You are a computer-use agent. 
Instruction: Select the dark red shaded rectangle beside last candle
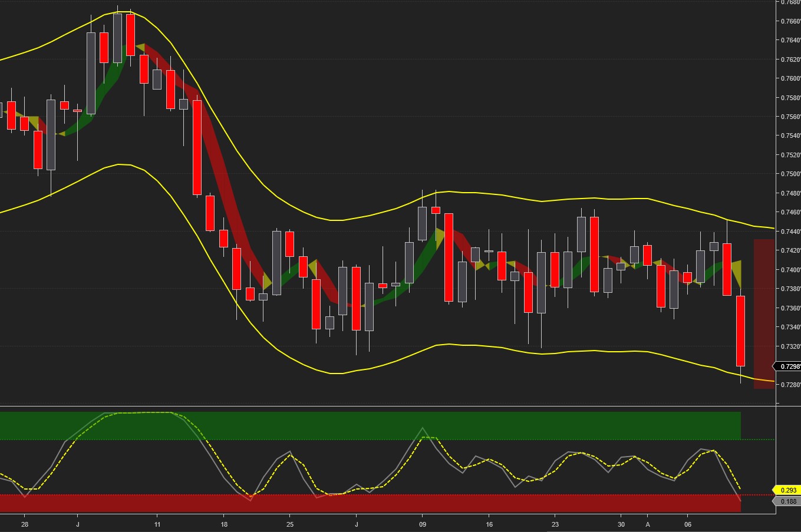click(764, 314)
